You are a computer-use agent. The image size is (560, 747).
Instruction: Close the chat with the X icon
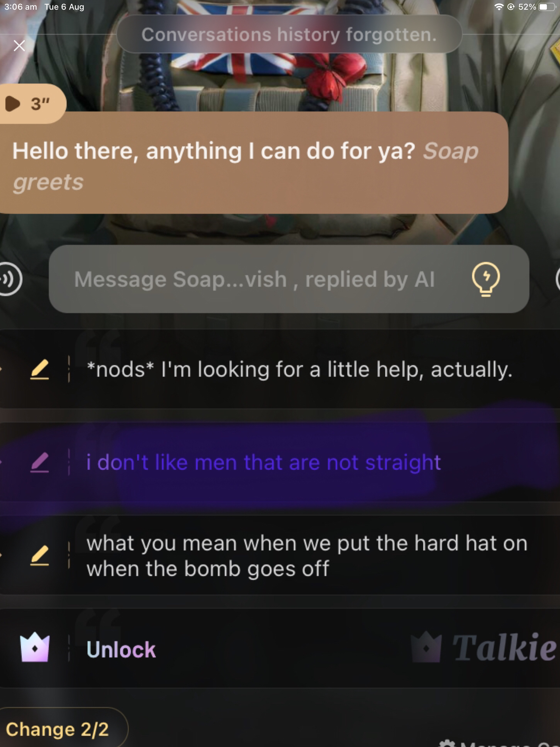point(19,45)
